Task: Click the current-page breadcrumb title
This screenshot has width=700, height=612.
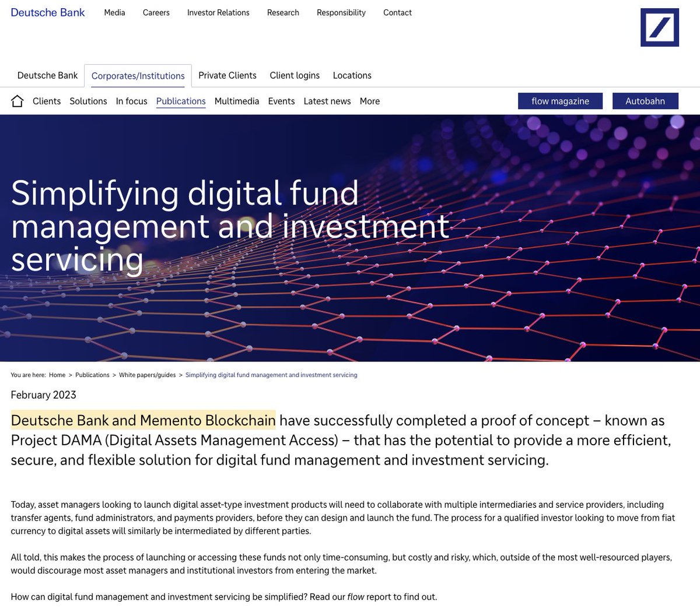Action: (x=271, y=375)
